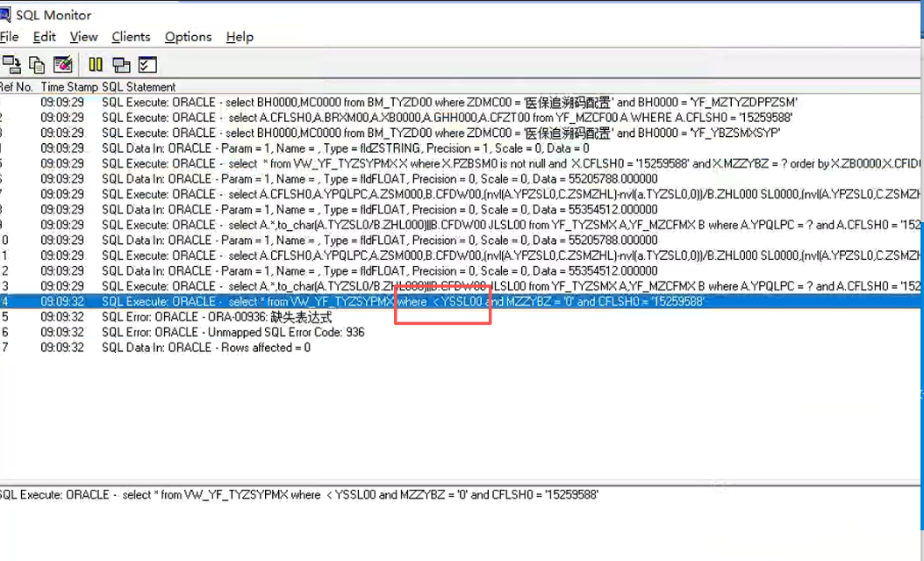Select the row ending with 'YF_MZTYZDPPZSM'
The width and height of the screenshot is (924, 561).
462,102
